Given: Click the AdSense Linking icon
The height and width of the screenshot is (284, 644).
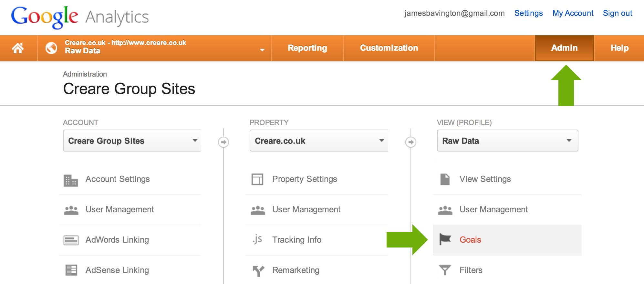Looking at the screenshot, I should [71, 270].
